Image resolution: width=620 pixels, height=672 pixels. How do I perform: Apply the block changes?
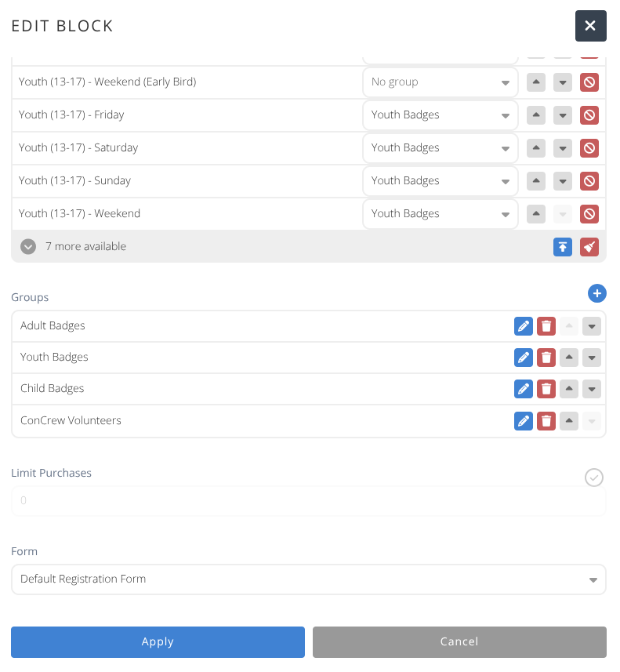coord(158,641)
